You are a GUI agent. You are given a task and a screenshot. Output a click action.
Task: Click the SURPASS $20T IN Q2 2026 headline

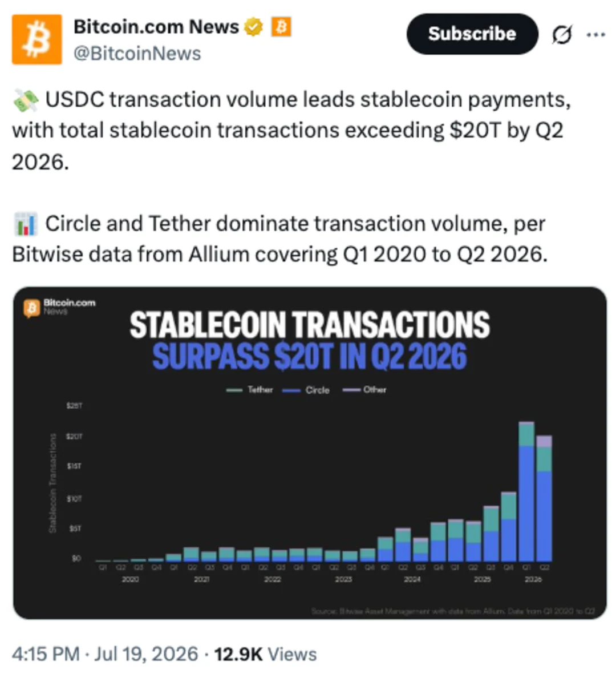click(310, 356)
